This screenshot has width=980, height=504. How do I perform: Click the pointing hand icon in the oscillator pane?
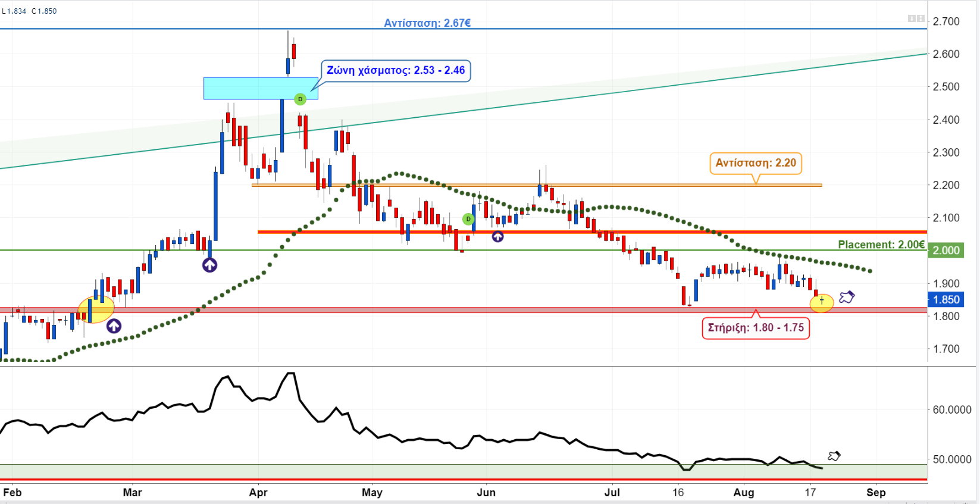[834, 456]
